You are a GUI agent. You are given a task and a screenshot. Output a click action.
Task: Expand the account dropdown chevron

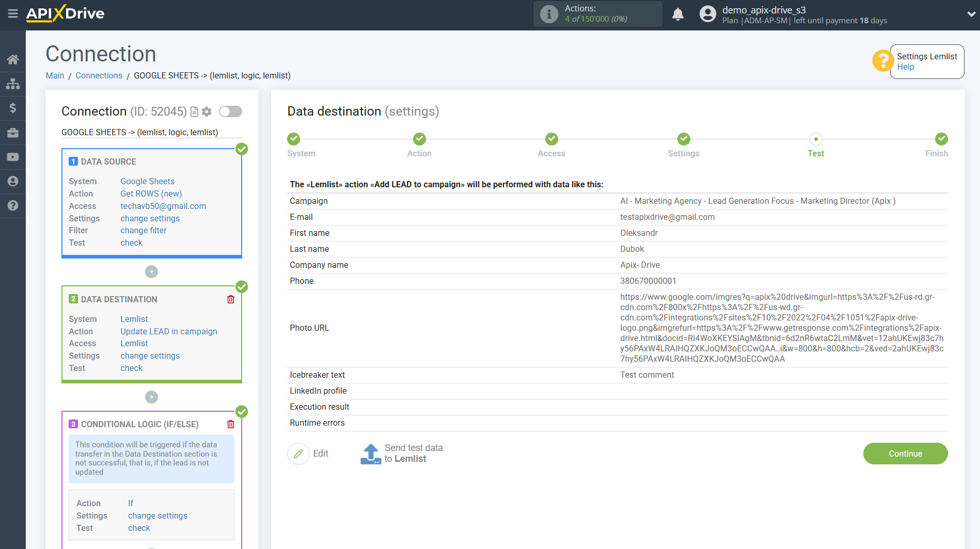(x=971, y=14)
